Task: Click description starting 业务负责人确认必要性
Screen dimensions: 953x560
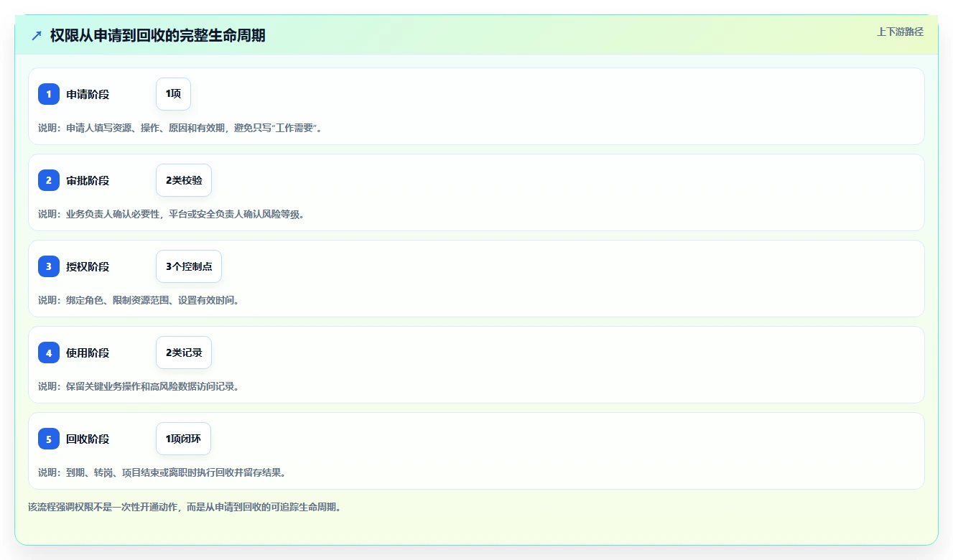Action: tap(172, 214)
